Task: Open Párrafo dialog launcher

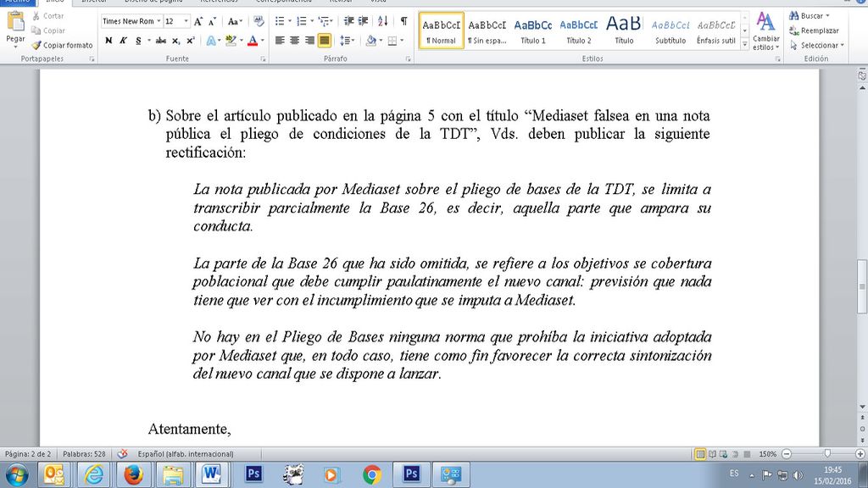Action: click(408, 58)
